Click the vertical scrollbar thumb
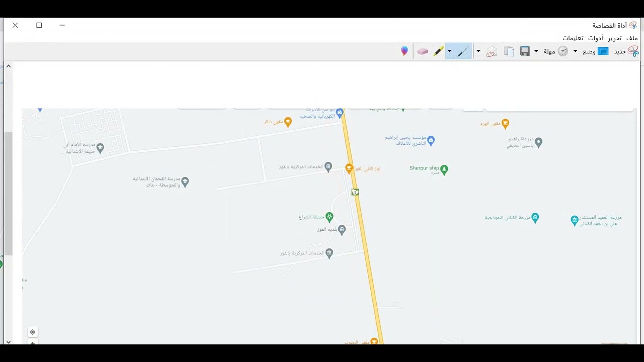The height and width of the screenshot is (362, 644). [x=8, y=194]
